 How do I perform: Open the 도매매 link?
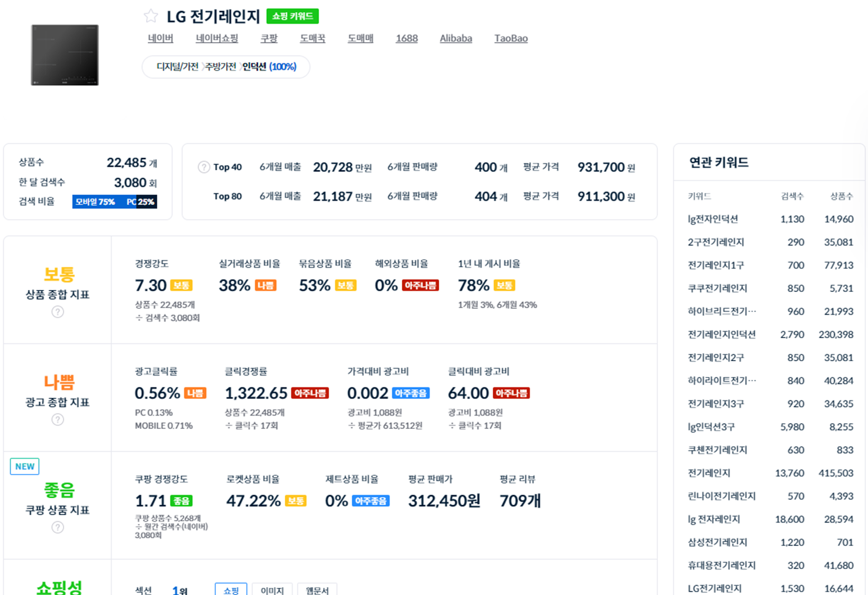pyautogui.click(x=360, y=38)
